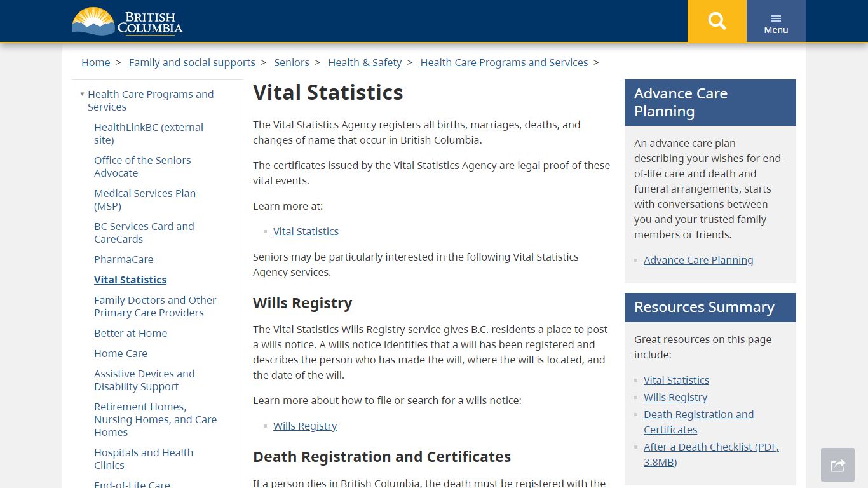The image size is (868, 488).
Task: Click the British Columbia logo
Action: [x=127, y=22]
